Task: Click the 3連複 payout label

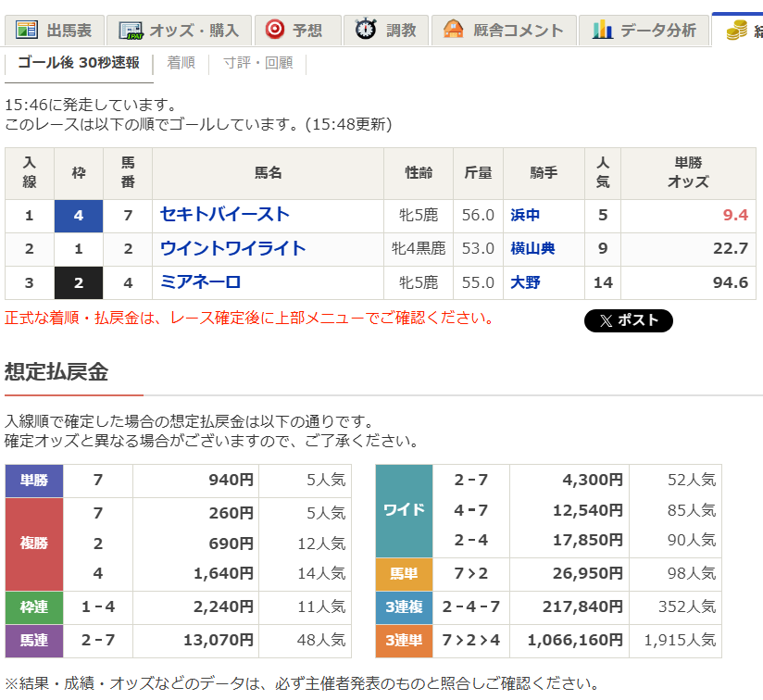Action: click(404, 607)
